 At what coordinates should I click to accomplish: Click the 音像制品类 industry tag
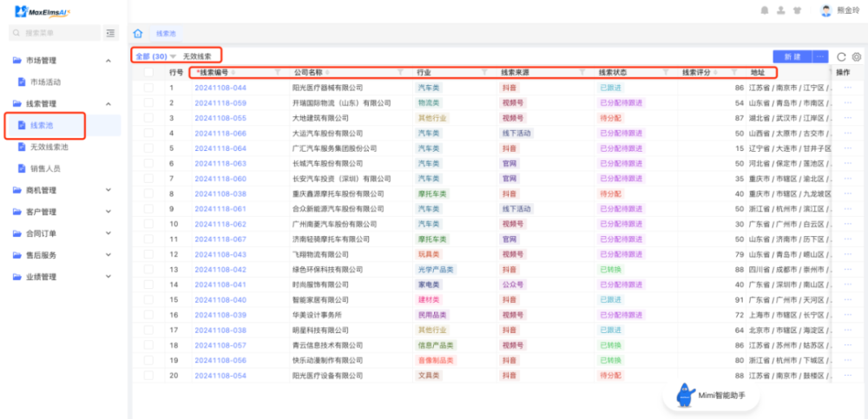pyautogui.click(x=436, y=360)
